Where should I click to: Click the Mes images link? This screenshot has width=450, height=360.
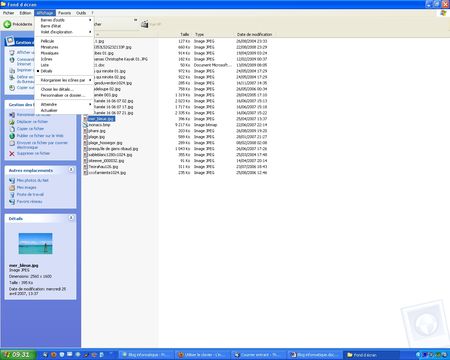click(x=26, y=188)
